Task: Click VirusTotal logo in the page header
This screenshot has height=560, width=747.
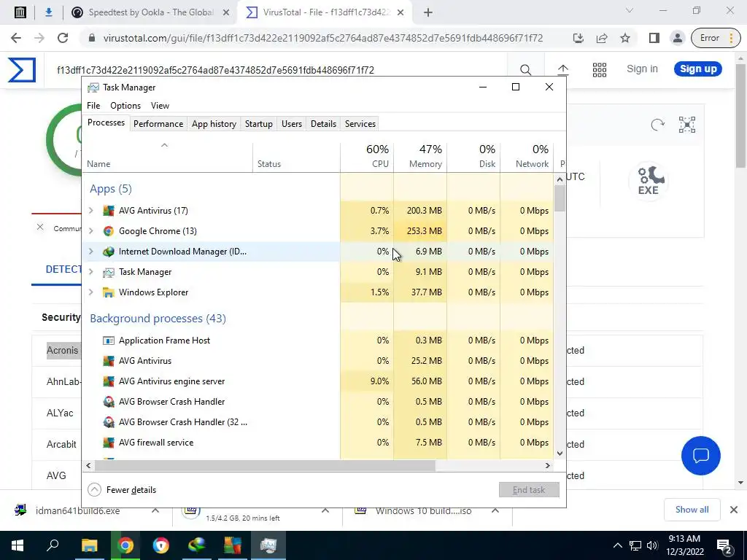Action: tap(21, 69)
